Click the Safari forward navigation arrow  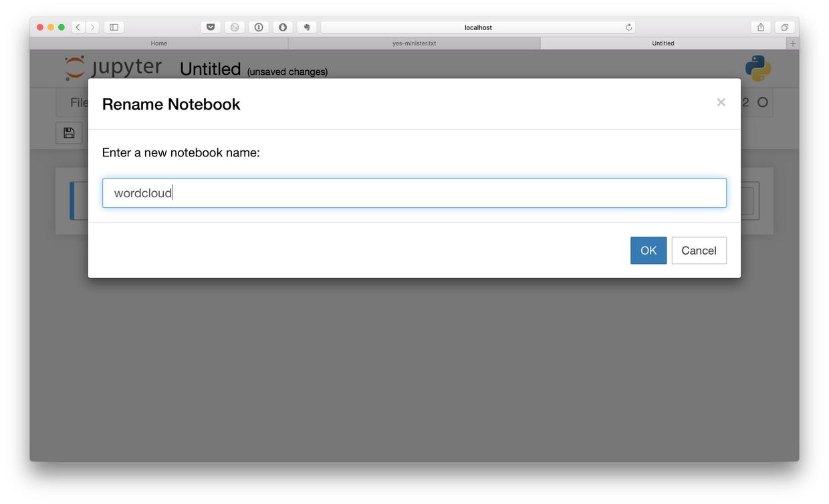point(93,27)
